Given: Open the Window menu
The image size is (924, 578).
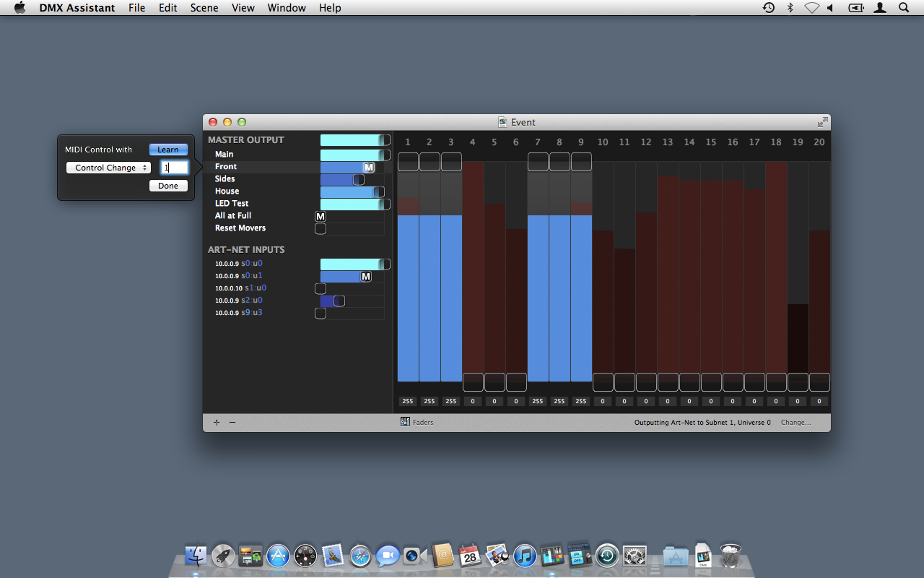Looking at the screenshot, I should click(287, 8).
